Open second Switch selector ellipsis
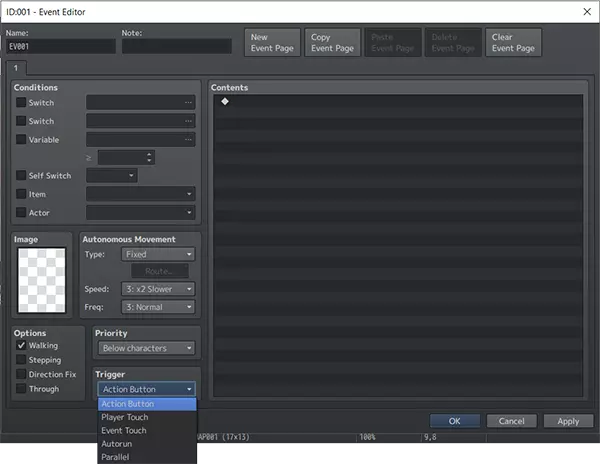The width and height of the screenshot is (600, 464). (188, 121)
